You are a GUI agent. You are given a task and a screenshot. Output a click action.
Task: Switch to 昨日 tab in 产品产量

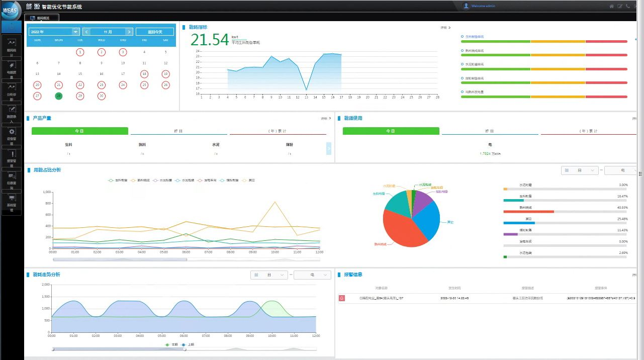pyautogui.click(x=178, y=131)
